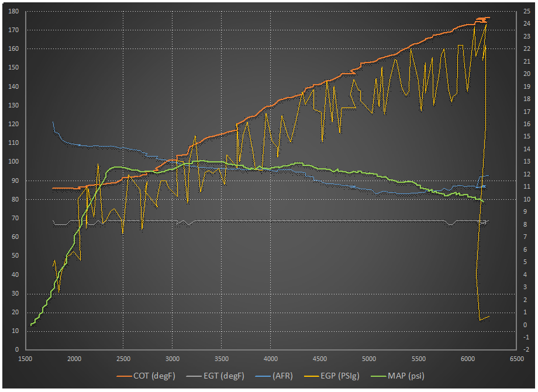Click the 12 label on right vertical axis
This screenshot has height=392, width=538.
(527, 174)
